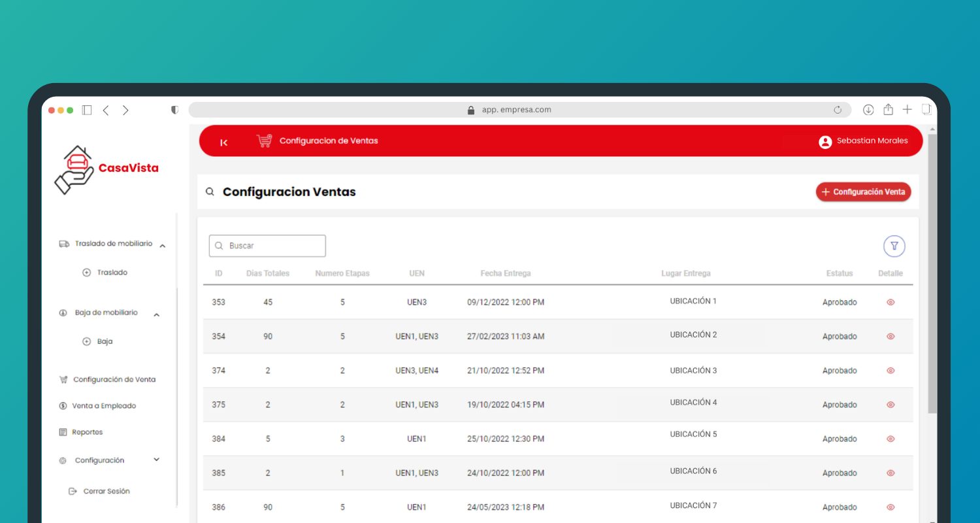Collapse the Traslado de mobiliario section
Viewport: 980px width, 523px height.
coord(163,246)
